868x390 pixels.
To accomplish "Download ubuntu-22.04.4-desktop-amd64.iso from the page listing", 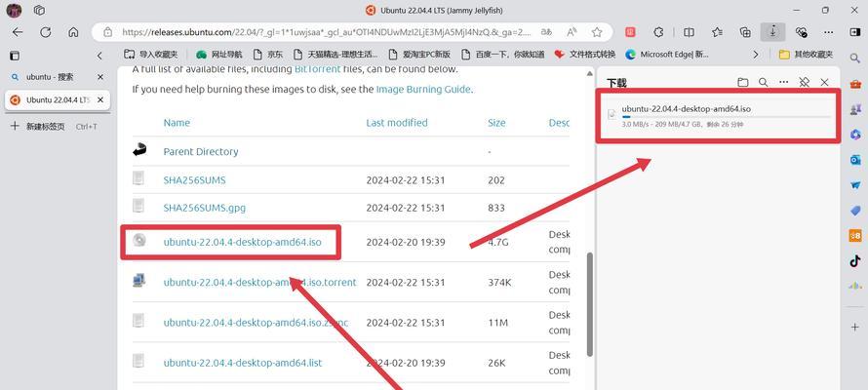I will [x=243, y=242].
